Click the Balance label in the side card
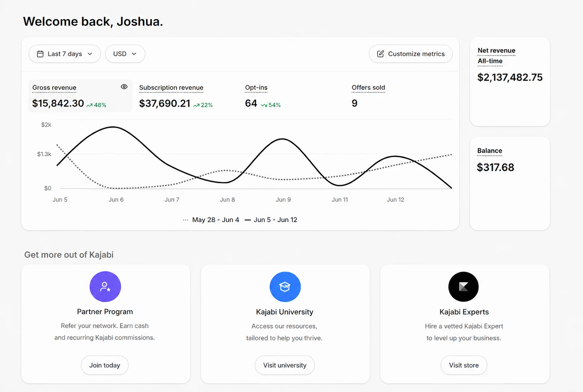This screenshot has width=583, height=392. 490,151
